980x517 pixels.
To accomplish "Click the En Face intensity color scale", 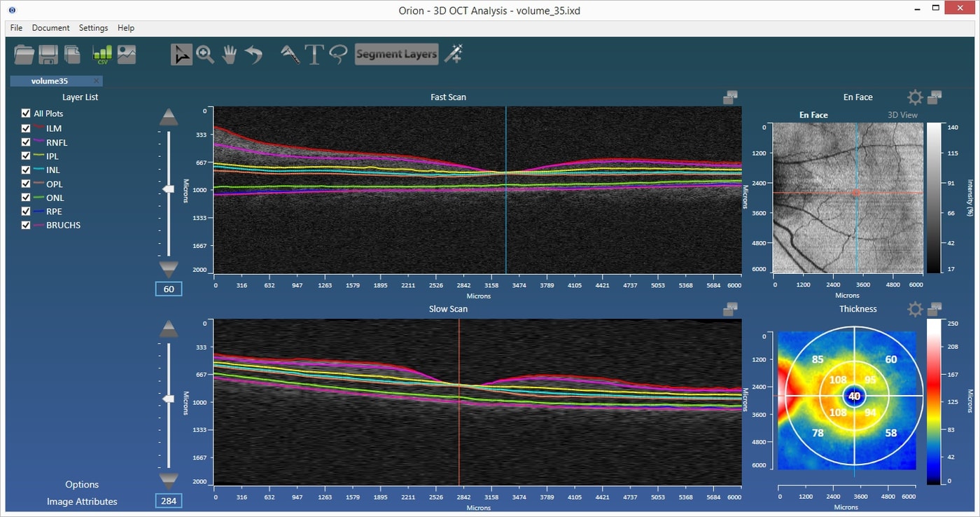I will tap(934, 198).
